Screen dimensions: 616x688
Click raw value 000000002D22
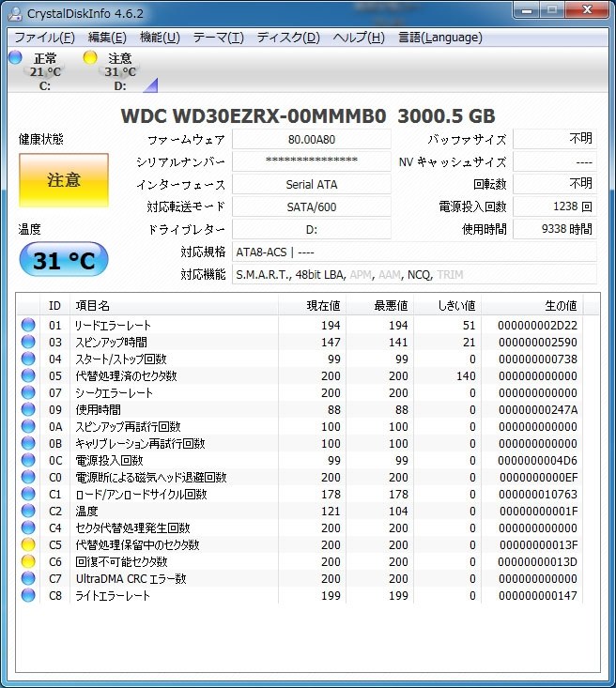[x=537, y=325]
